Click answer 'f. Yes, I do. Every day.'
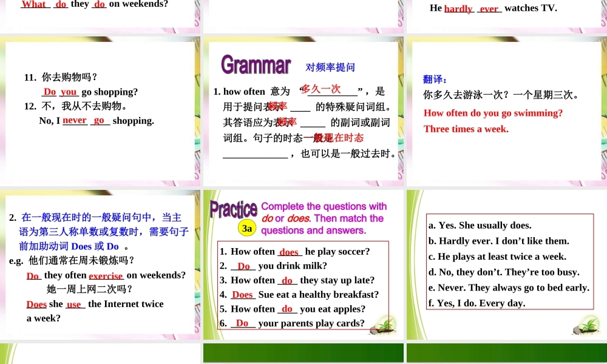Image resolution: width=607 pixels, height=364 pixels. (476, 303)
